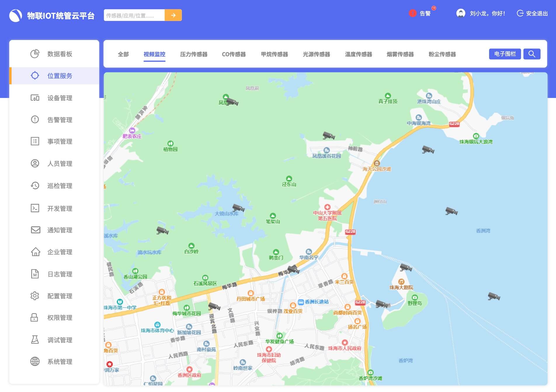
Task: Open the map search magnifier icon
Action: pos(532,54)
